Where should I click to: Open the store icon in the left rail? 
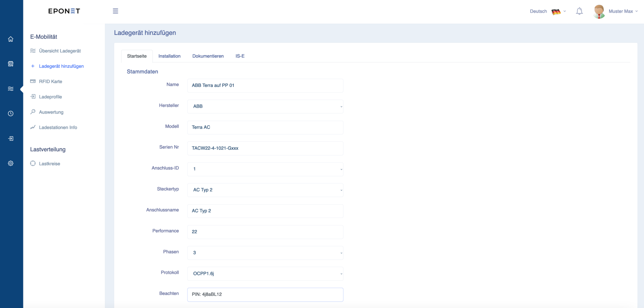click(x=11, y=64)
